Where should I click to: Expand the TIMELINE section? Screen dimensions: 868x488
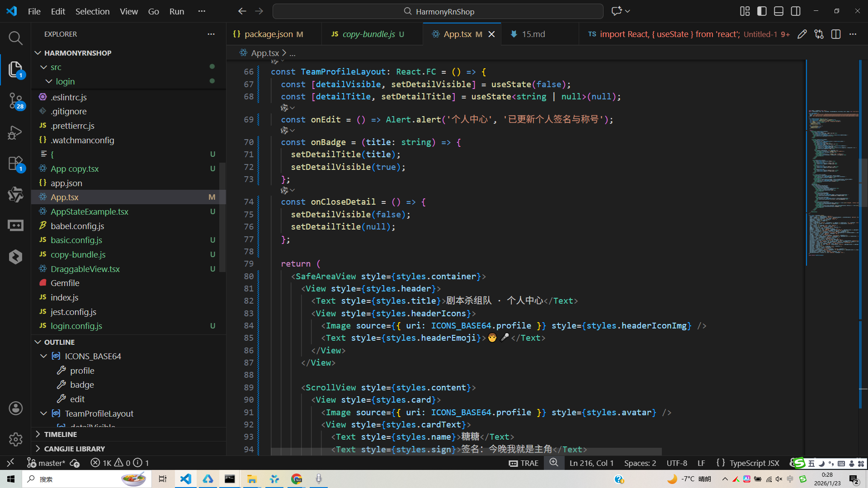coord(61,434)
